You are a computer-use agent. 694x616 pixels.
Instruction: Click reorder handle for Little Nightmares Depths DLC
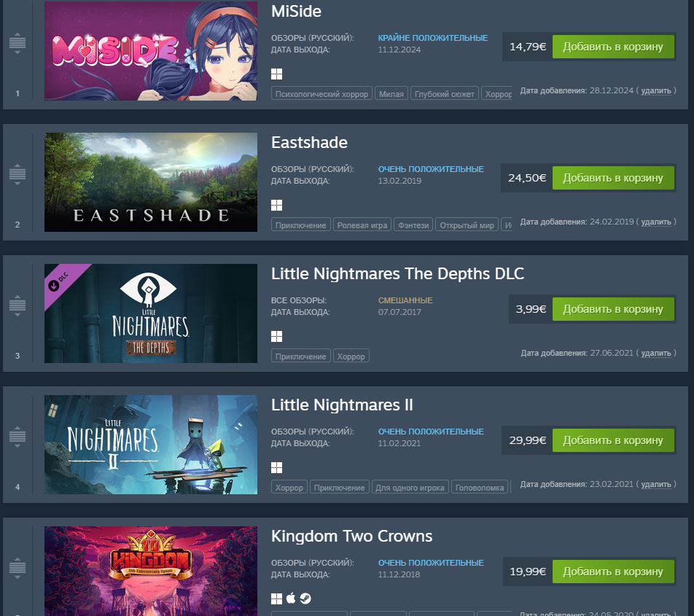[x=17, y=305]
